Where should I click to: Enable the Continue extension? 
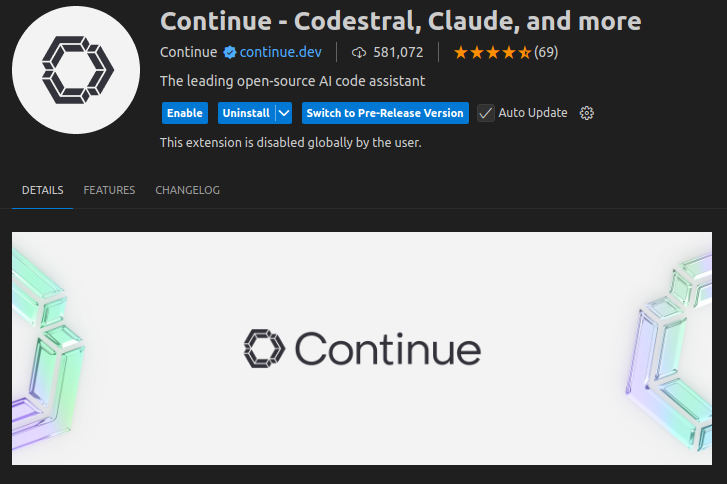[184, 113]
